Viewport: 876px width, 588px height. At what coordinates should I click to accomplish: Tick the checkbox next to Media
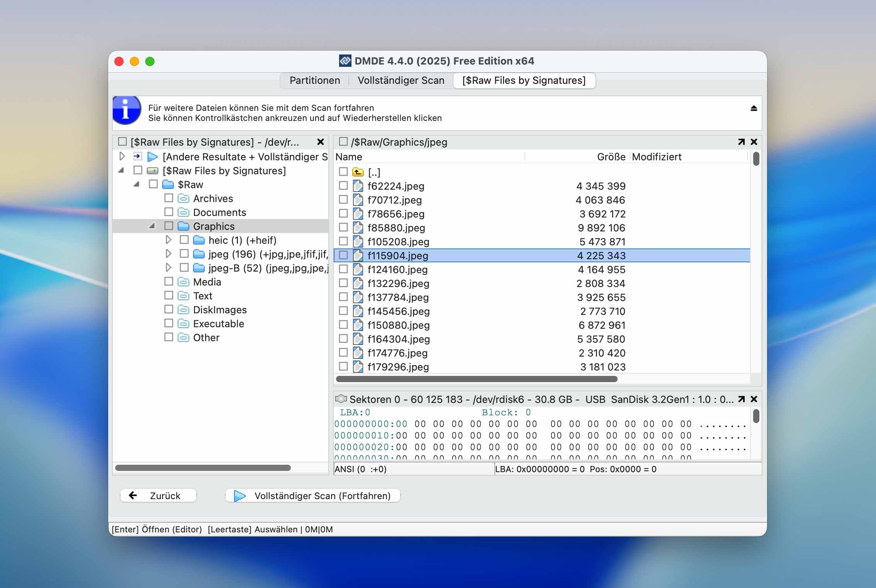pyautogui.click(x=168, y=282)
